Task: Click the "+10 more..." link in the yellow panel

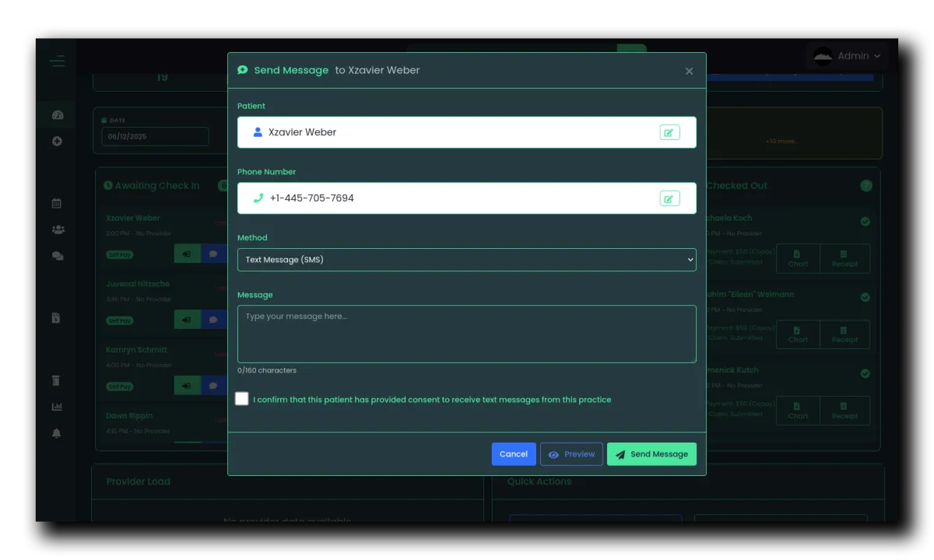Action: click(781, 142)
